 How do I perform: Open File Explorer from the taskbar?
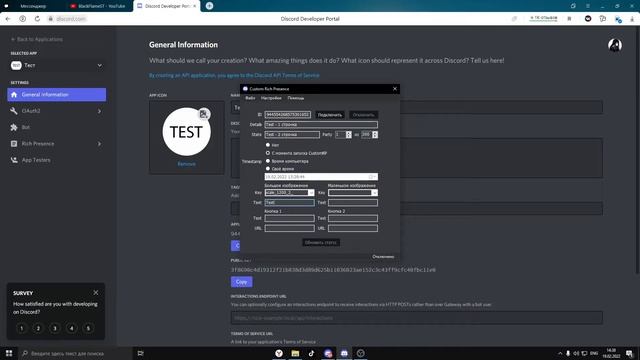pos(295,353)
